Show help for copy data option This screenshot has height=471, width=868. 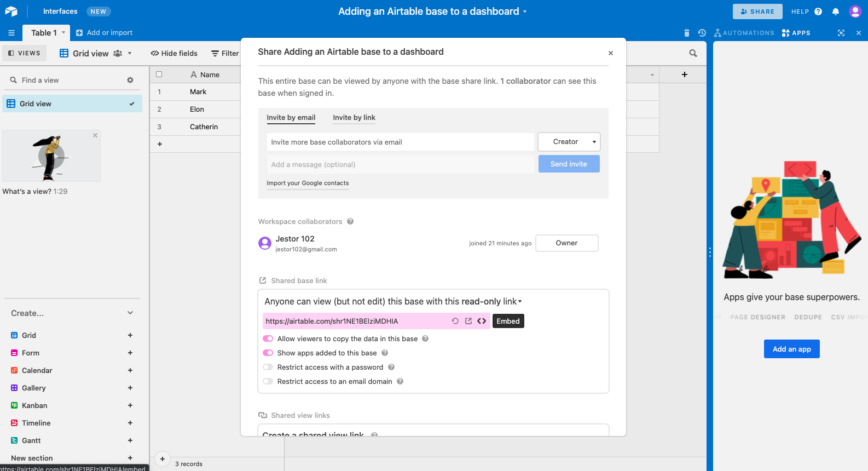point(425,338)
